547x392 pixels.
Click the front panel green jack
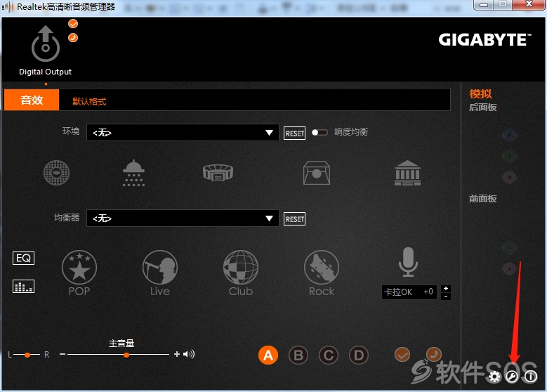point(509,248)
